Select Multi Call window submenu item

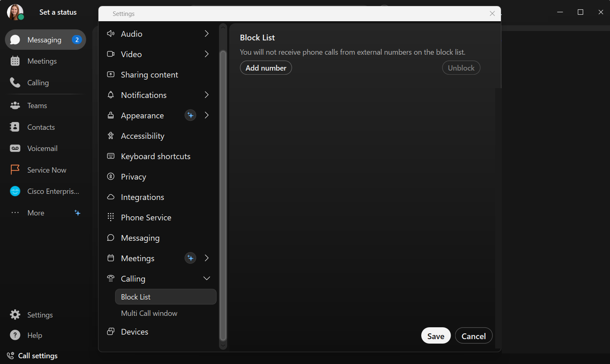coord(149,313)
